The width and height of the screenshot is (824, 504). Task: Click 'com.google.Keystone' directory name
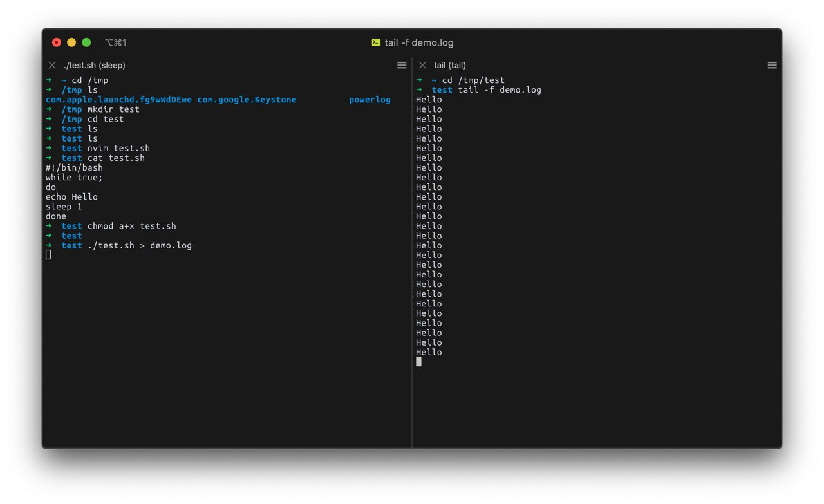click(247, 100)
